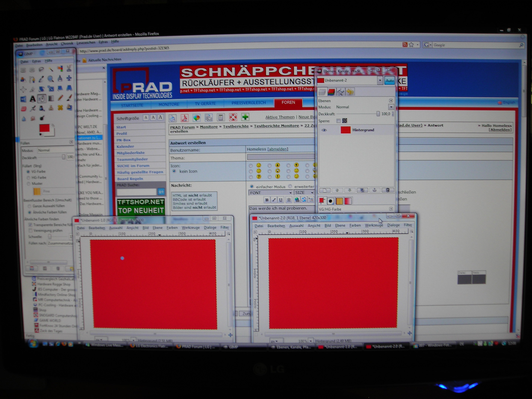Expand the Unbenannt-2 image selector dropdown

380,80
